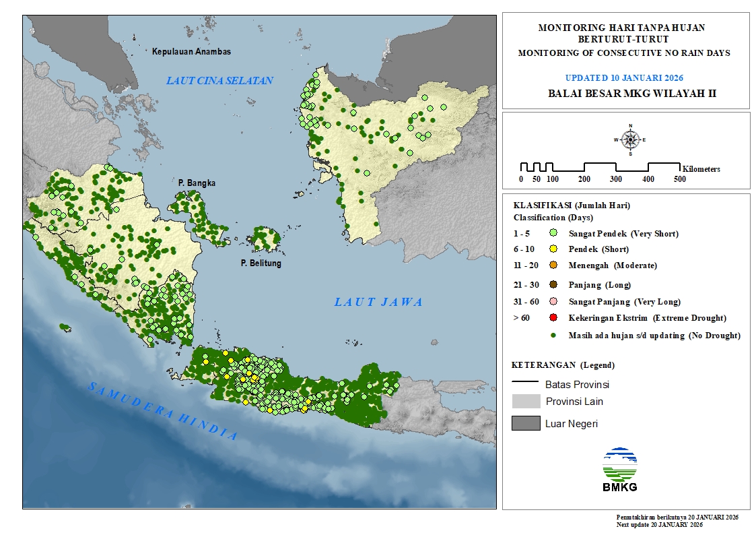Click the orange Menengah (Moderate) legend circle
Image resolution: width=756 pixels, height=535 pixels.
[x=553, y=265]
